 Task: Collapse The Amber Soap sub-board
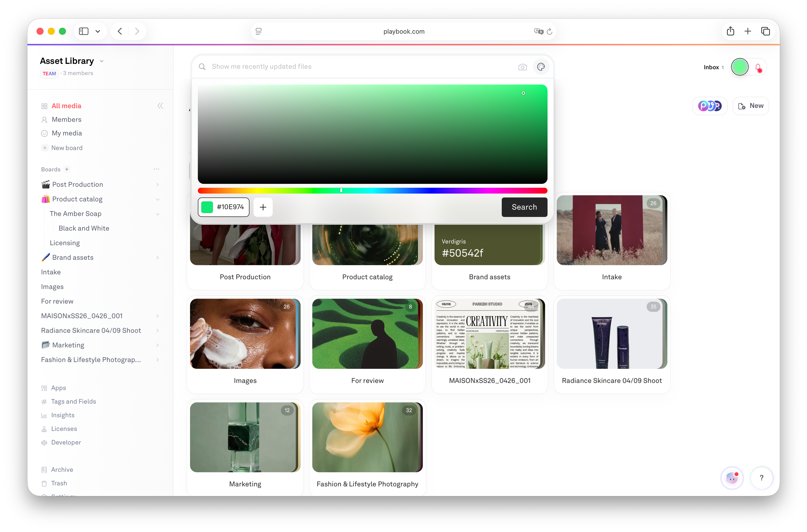tap(158, 214)
